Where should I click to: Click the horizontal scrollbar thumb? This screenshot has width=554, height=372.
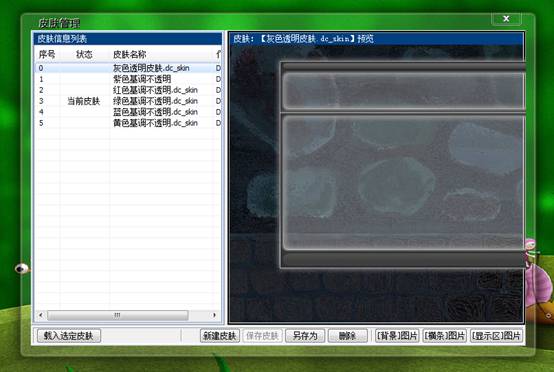click(118, 315)
